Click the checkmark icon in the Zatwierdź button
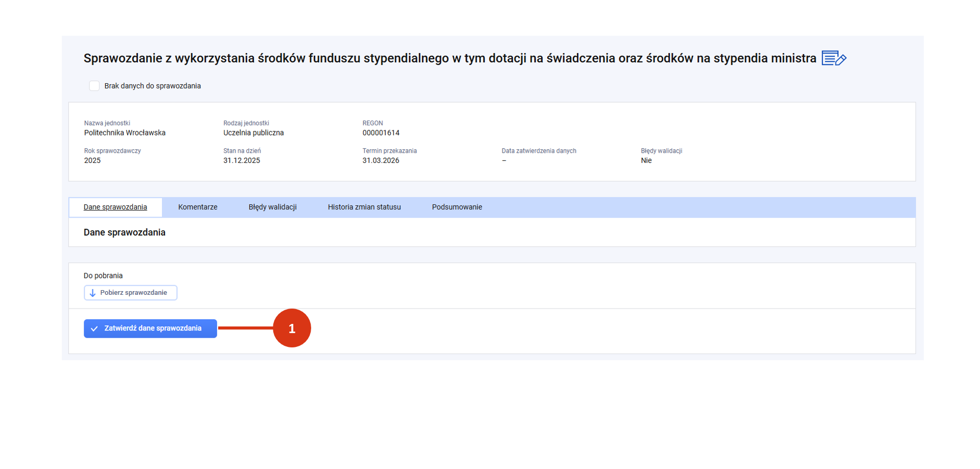This screenshot has height=469, width=980. (95, 329)
